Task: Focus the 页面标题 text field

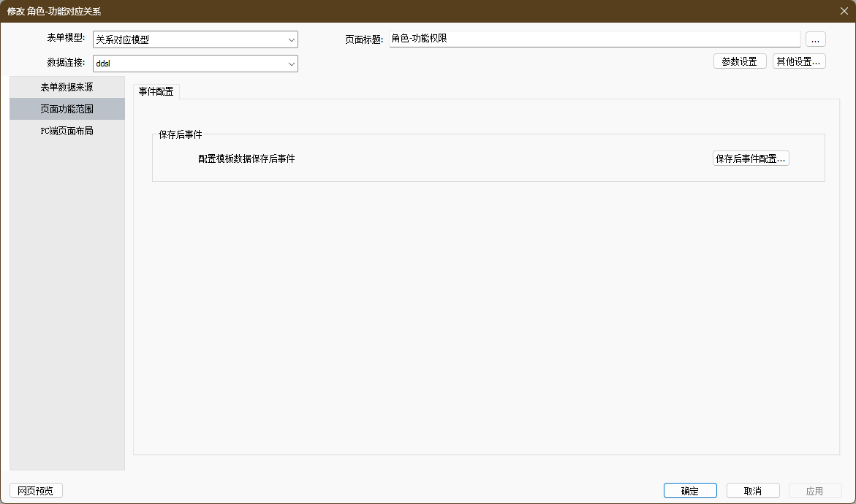Action: (x=594, y=39)
